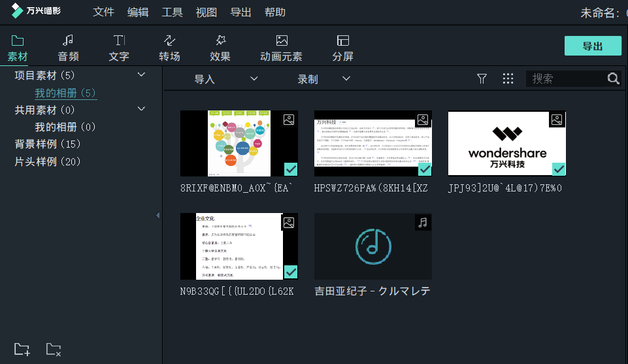Select the 企业文化 document thumbnail
Viewport: 628px width, 364px height.
point(239,246)
